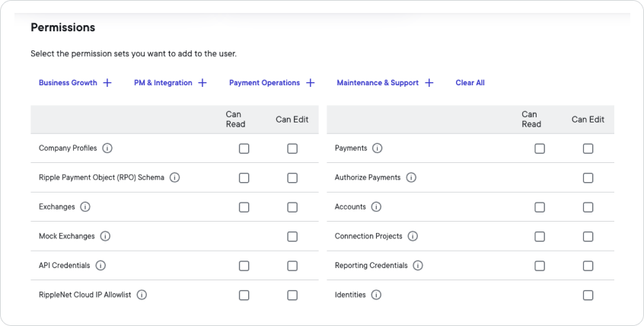Enable Can Read for Company Profiles
The width and height of the screenshot is (644, 326).
point(244,149)
